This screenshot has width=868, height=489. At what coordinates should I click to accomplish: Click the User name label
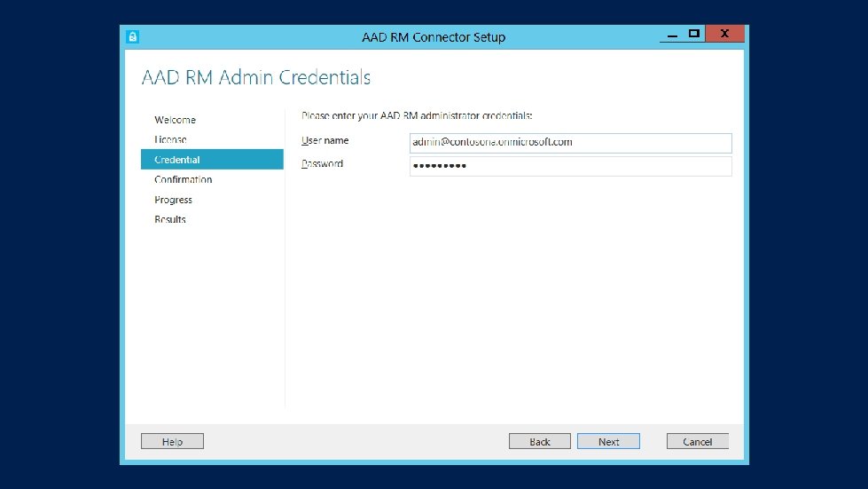click(325, 140)
